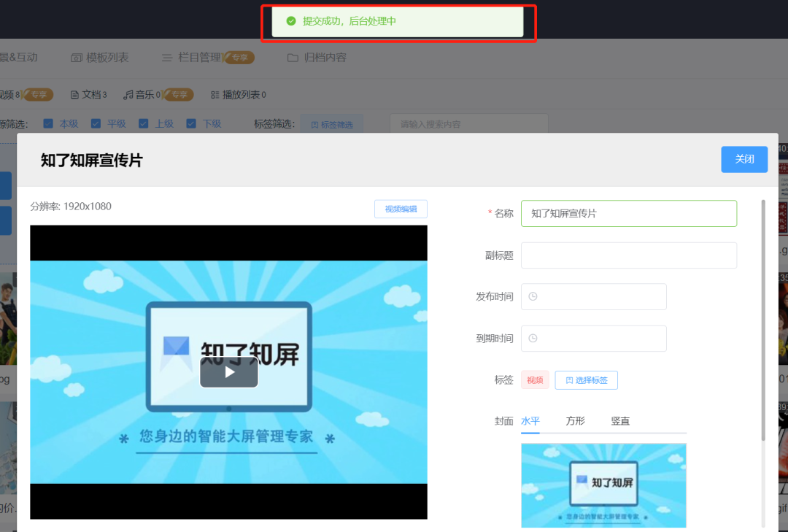This screenshot has height=532, width=788.
Task: Open the 视频编辑 video editor button
Action: pos(401,209)
